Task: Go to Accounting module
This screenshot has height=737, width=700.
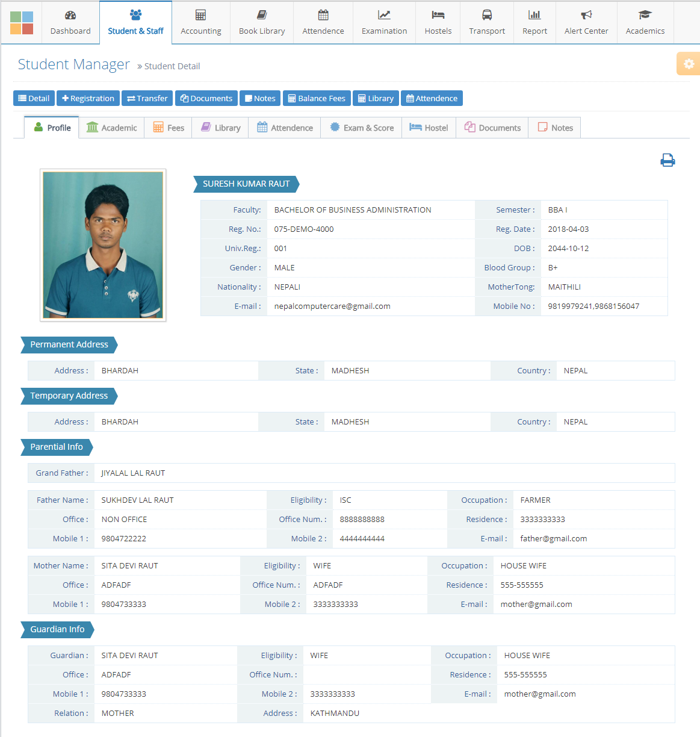Action: pyautogui.click(x=201, y=23)
